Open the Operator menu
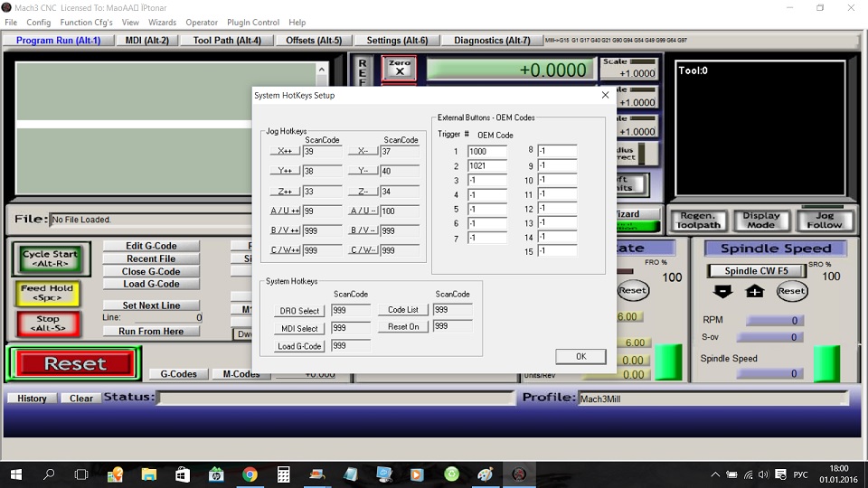Image resolution: width=868 pixels, height=488 pixels. tap(202, 22)
